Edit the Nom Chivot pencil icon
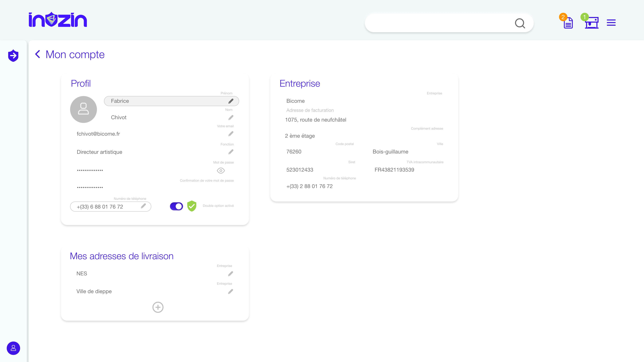 [x=231, y=117]
